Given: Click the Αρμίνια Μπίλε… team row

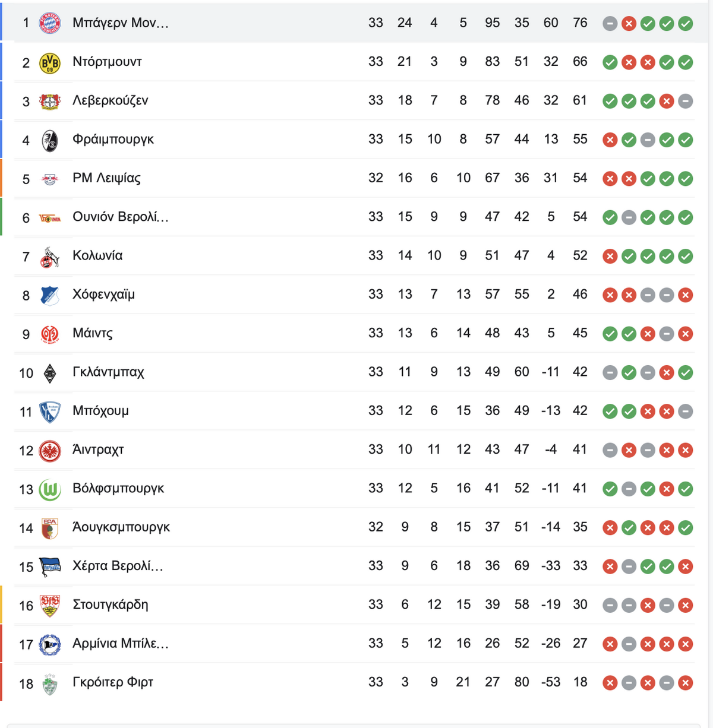Looking at the screenshot, I should (x=354, y=644).
